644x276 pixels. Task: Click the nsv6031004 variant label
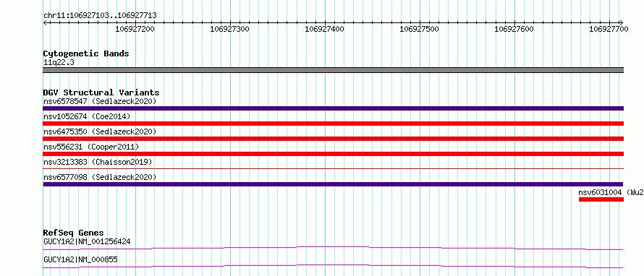(x=611, y=192)
